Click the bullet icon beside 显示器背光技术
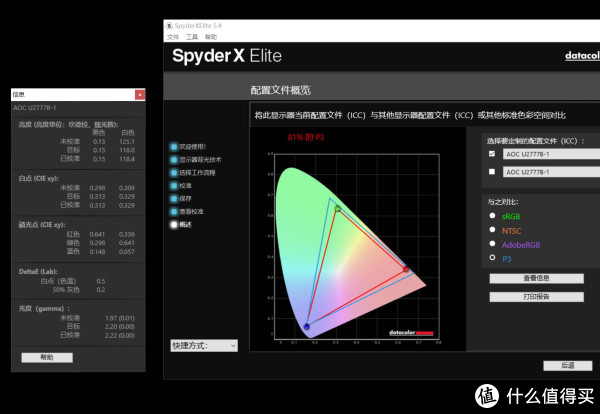The width and height of the screenshot is (600, 414). point(174,160)
